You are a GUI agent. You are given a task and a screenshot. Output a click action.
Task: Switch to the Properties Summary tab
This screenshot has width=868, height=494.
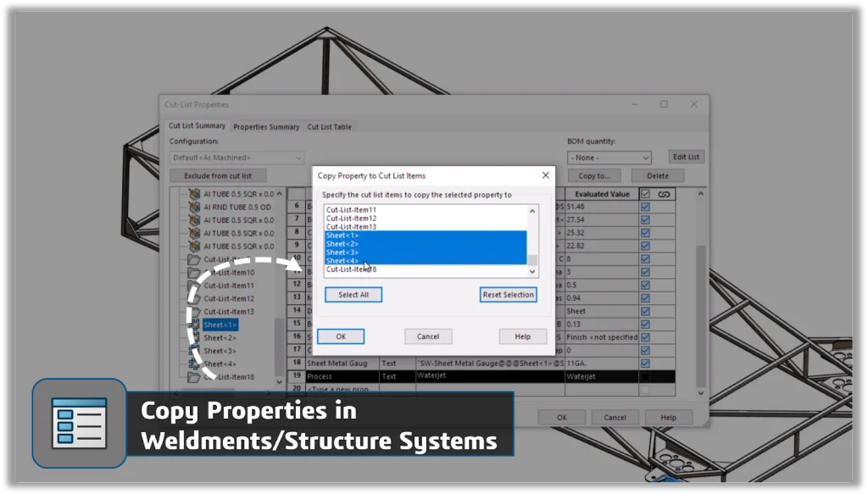pyautogui.click(x=266, y=127)
